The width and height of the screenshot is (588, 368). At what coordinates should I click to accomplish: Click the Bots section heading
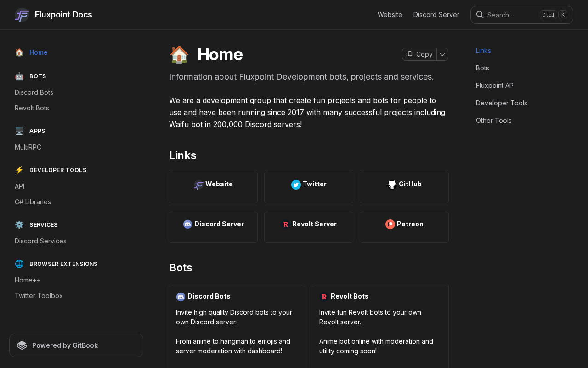click(181, 268)
